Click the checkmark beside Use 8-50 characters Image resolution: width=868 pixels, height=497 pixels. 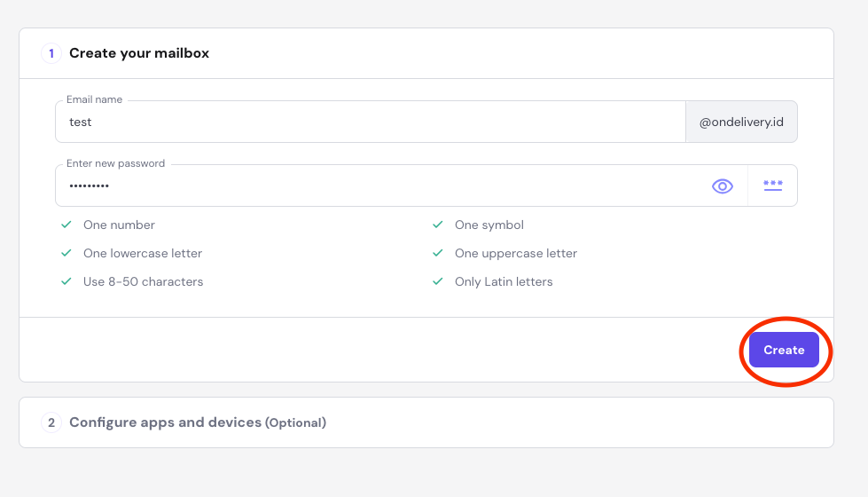tap(66, 282)
